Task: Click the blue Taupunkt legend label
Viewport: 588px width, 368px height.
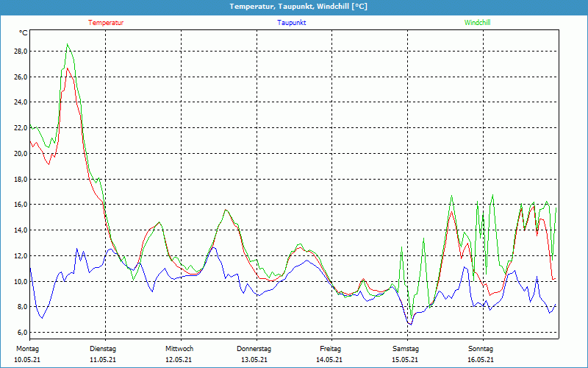Action: [x=291, y=23]
